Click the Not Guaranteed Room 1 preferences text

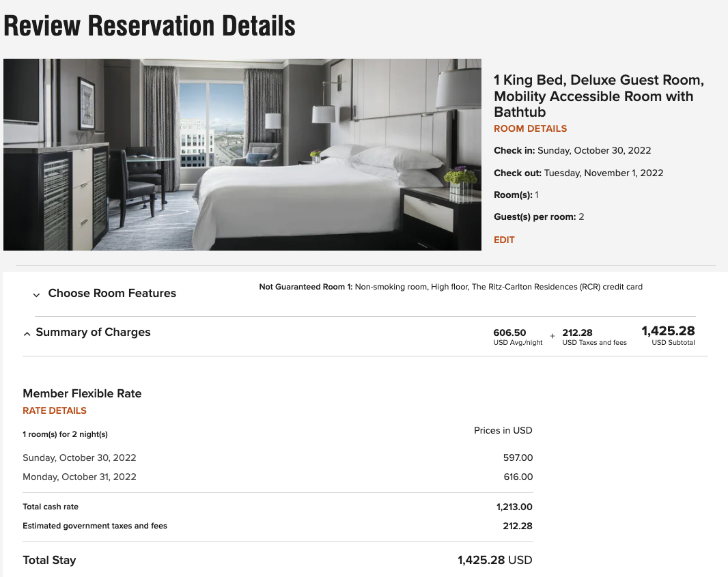[x=451, y=287]
